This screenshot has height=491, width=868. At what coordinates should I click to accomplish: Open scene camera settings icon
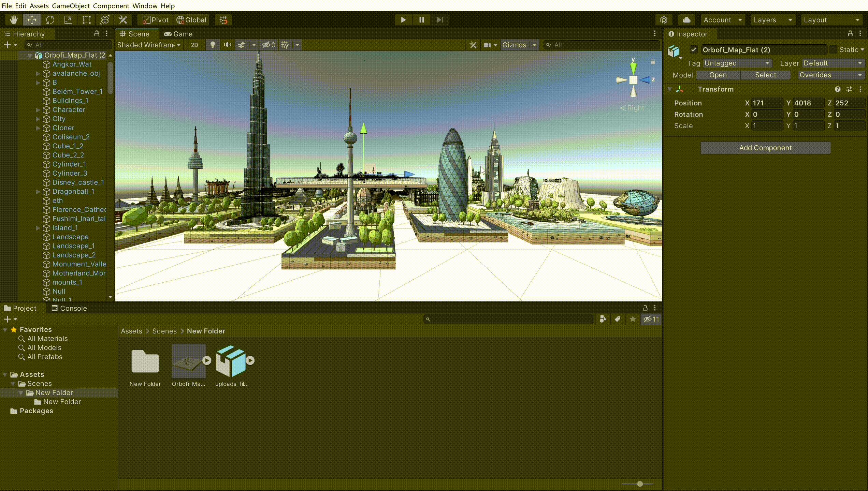pos(487,45)
